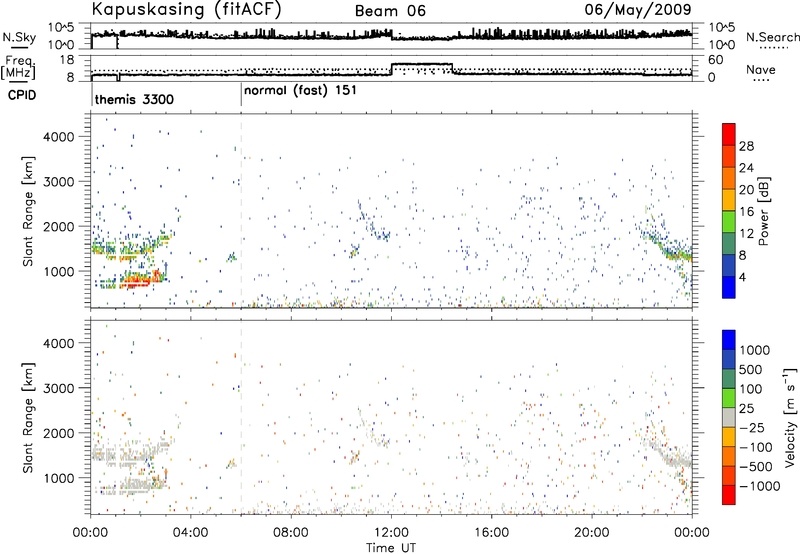Click the '08:00' time tick label
The image size is (800, 554).
click(291, 533)
